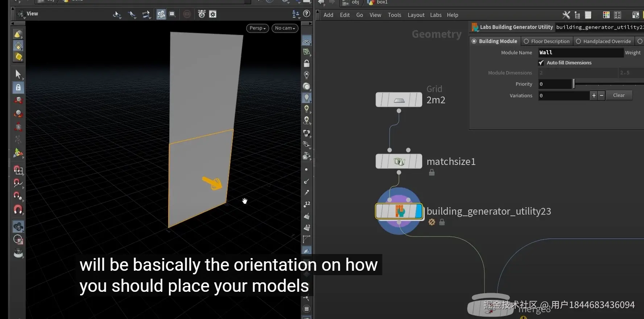Click the Clear variations button
This screenshot has width=644, height=319.
619,95
